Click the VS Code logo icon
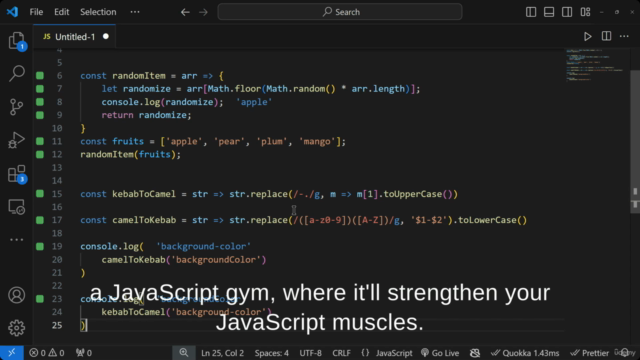This screenshot has width=640, height=360. tap(12, 12)
